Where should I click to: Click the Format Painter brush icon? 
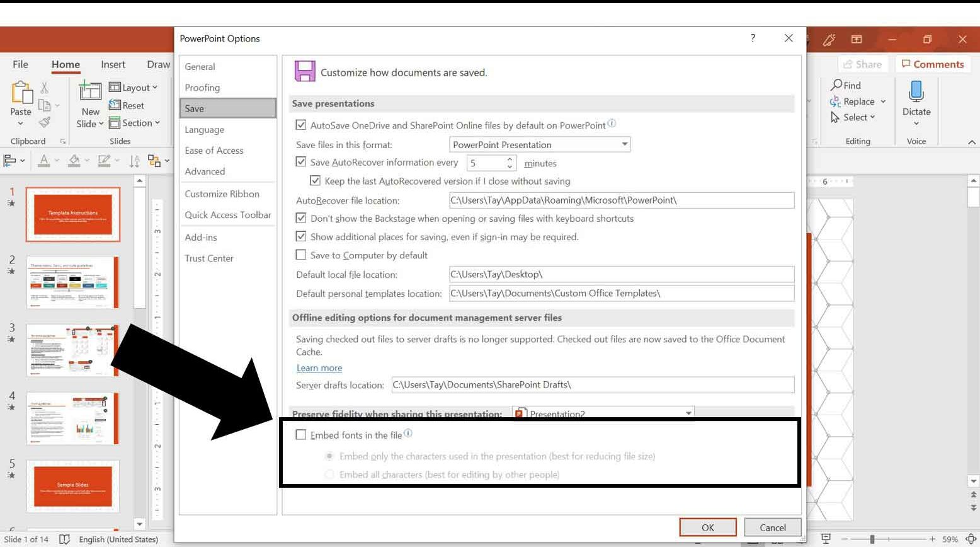pyautogui.click(x=44, y=122)
